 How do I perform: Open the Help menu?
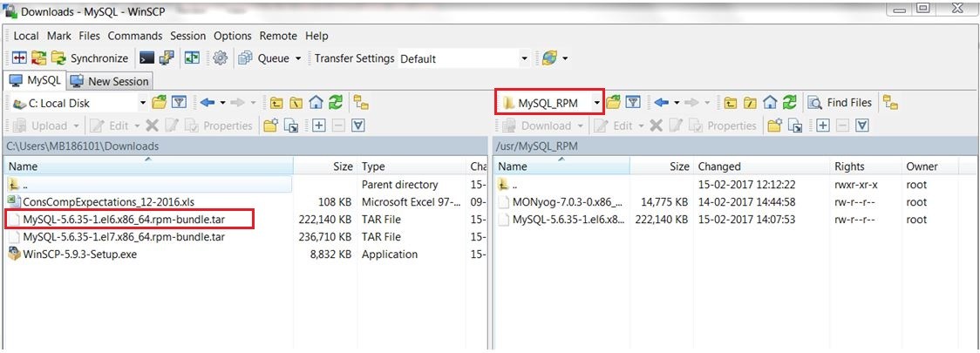(x=316, y=36)
